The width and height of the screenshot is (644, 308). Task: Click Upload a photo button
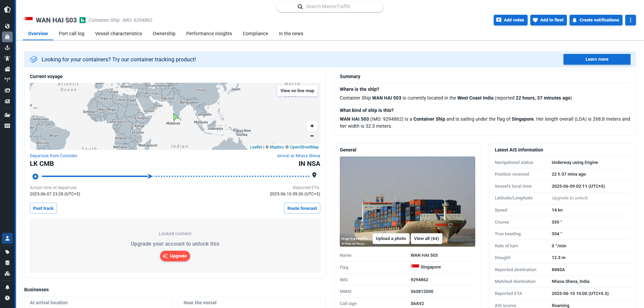(391, 239)
